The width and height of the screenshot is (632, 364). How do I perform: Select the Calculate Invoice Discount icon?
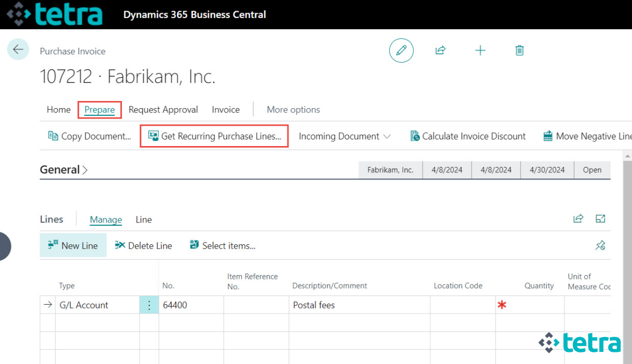tap(415, 136)
